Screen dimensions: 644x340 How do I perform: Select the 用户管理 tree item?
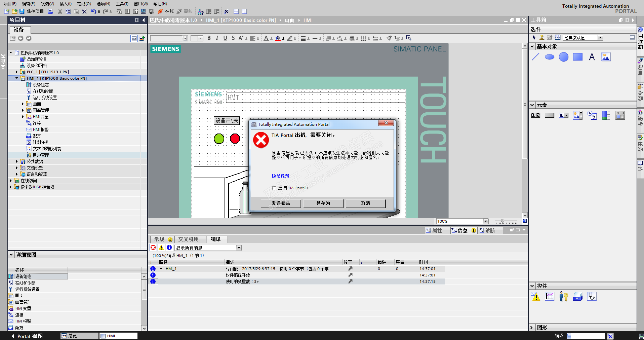(x=41, y=155)
